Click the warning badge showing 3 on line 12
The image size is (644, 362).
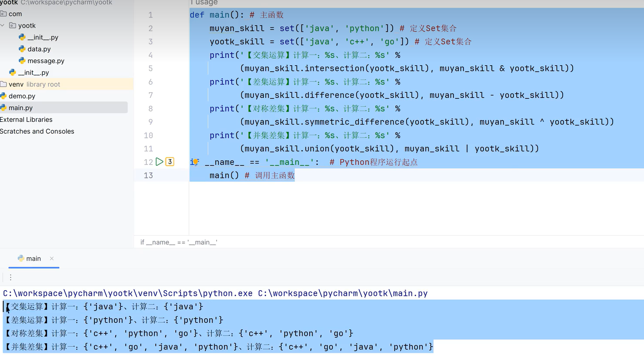(170, 162)
